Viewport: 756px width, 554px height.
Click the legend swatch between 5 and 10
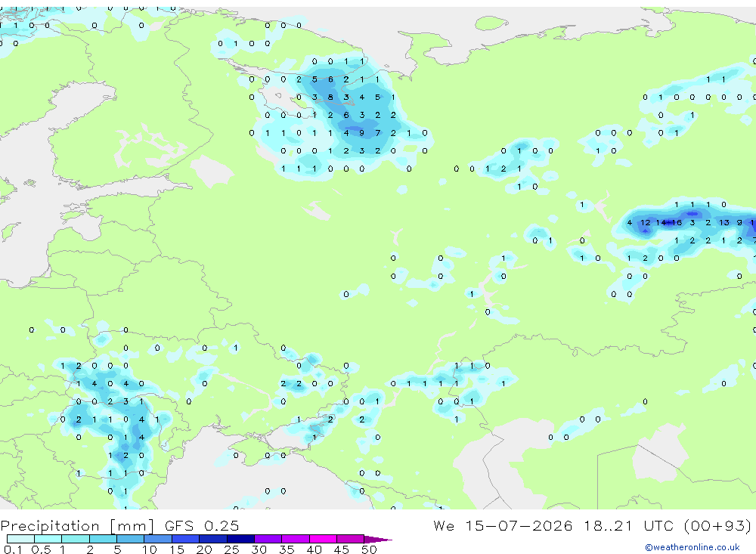(x=131, y=539)
